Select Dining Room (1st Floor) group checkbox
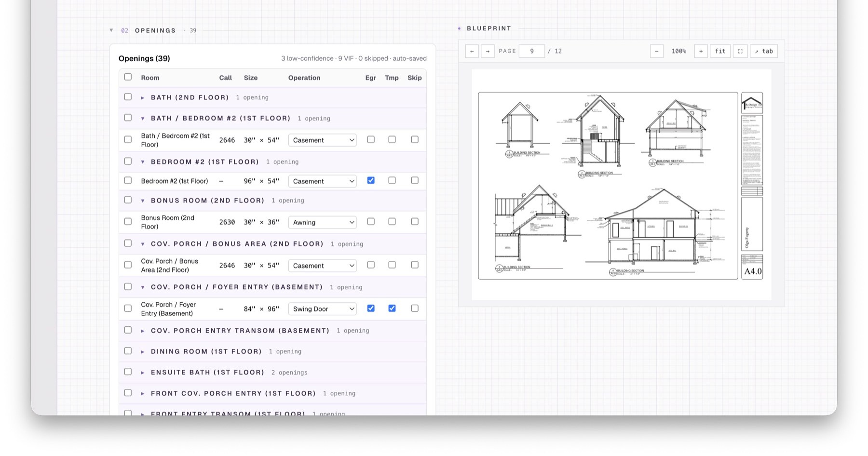The height and width of the screenshot is (456, 868). [x=128, y=351]
